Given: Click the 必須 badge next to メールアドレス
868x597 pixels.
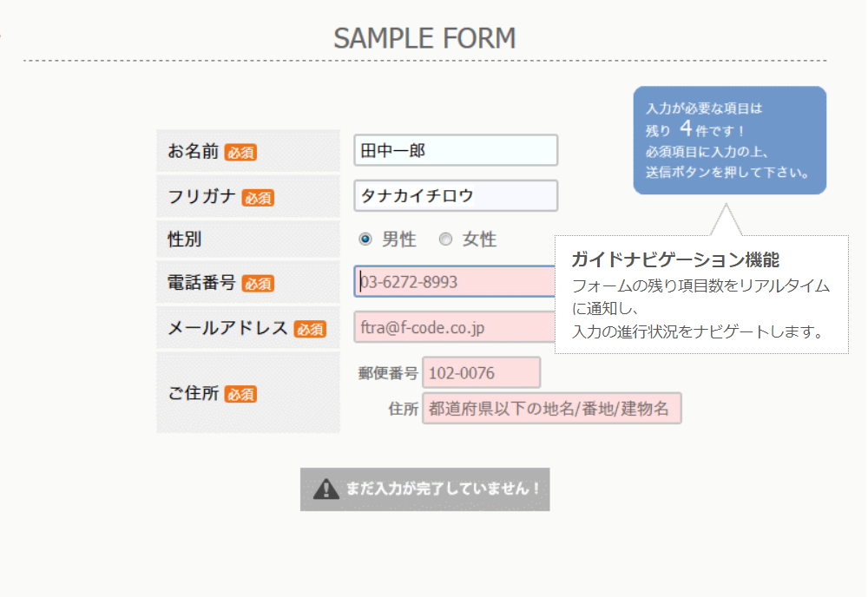Looking at the screenshot, I should (309, 328).
